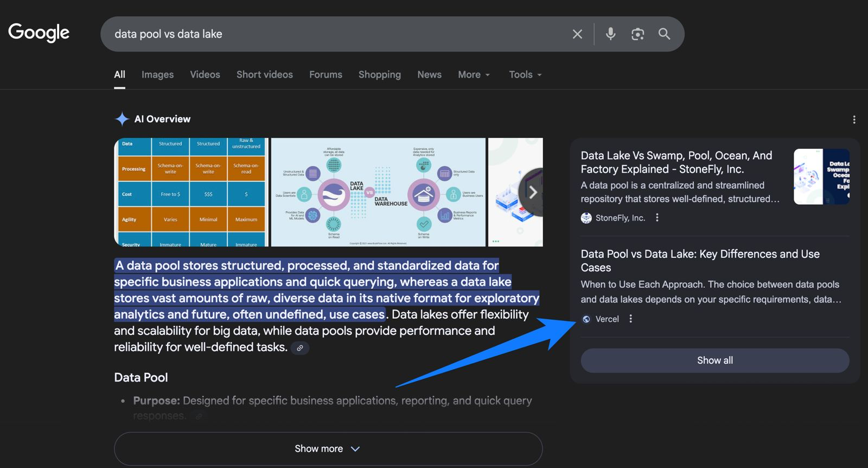This screenshot has width=868, height=468.
Task: Click the data lake vs warehouse diagram
Action: pos(378,192)
